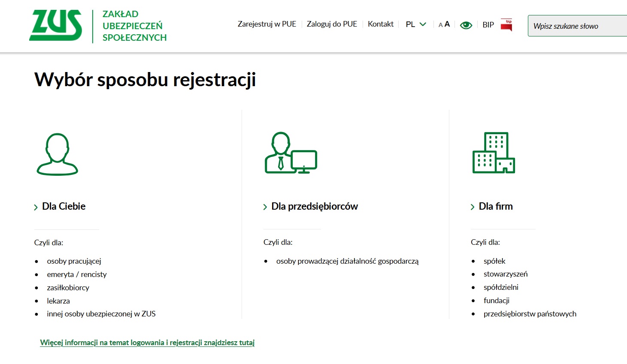Click the text spółdzielni
The image size is (627, 364).
click(501, 287)
